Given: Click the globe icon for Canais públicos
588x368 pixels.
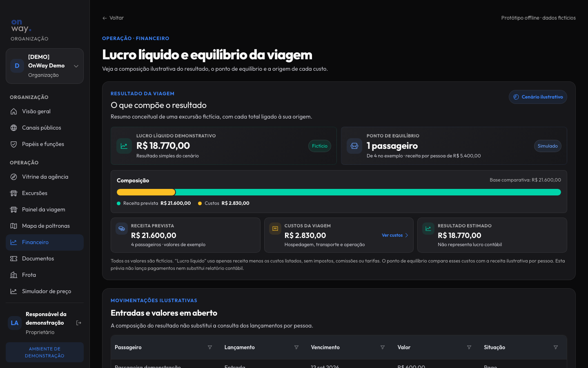Looking at the screenshot, I should 13,128.
